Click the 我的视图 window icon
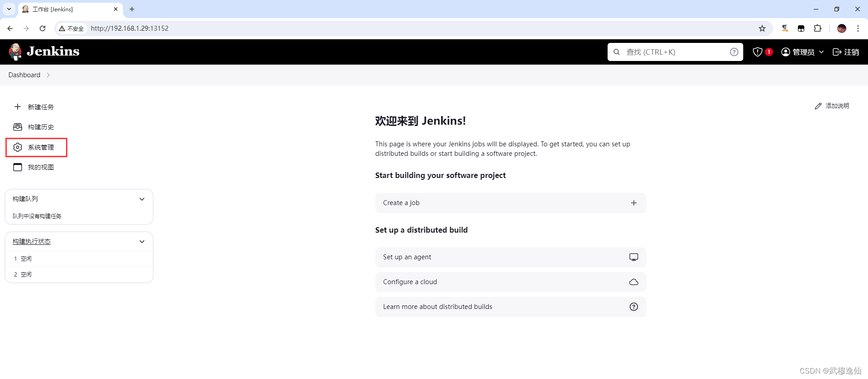868x379 pixels. coord(18,167)
